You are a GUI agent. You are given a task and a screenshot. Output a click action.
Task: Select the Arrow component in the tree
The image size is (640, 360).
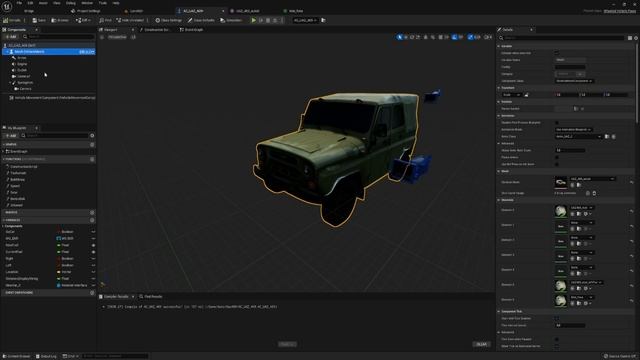tap(22, 58)
